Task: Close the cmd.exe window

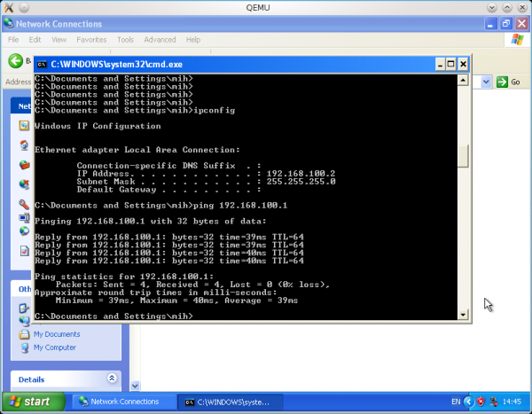Action: tap(463, 64)
